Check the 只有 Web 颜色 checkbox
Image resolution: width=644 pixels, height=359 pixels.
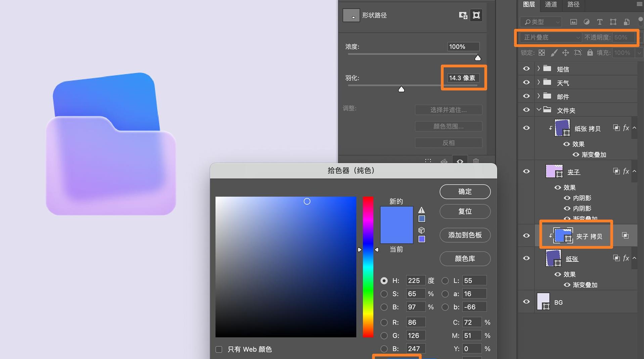pyautogui.click(x=219, y=349)
